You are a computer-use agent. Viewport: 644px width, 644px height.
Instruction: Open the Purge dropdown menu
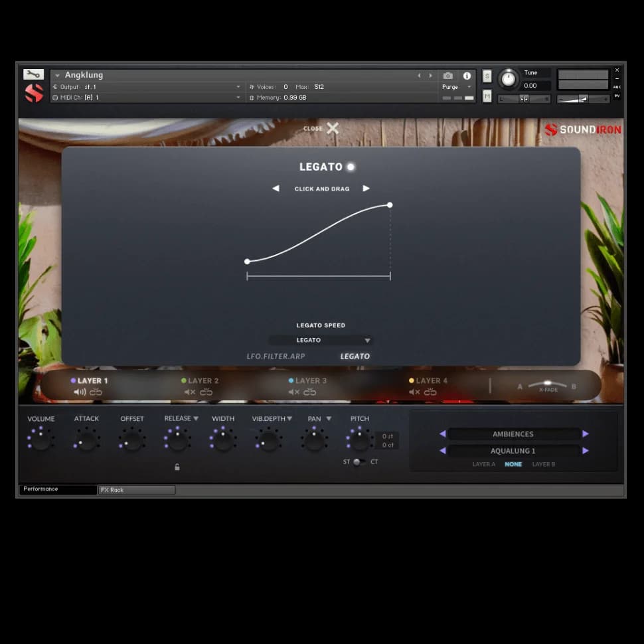457,87
